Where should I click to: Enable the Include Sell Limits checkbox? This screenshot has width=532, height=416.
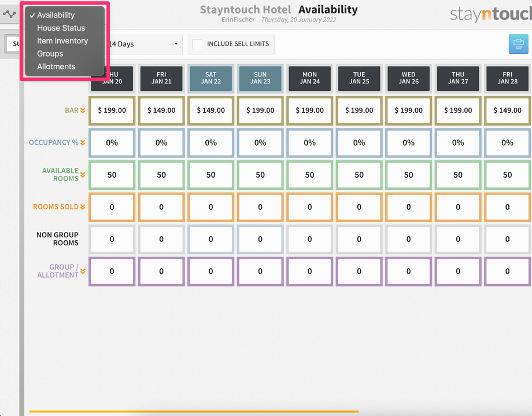point(197,44)
